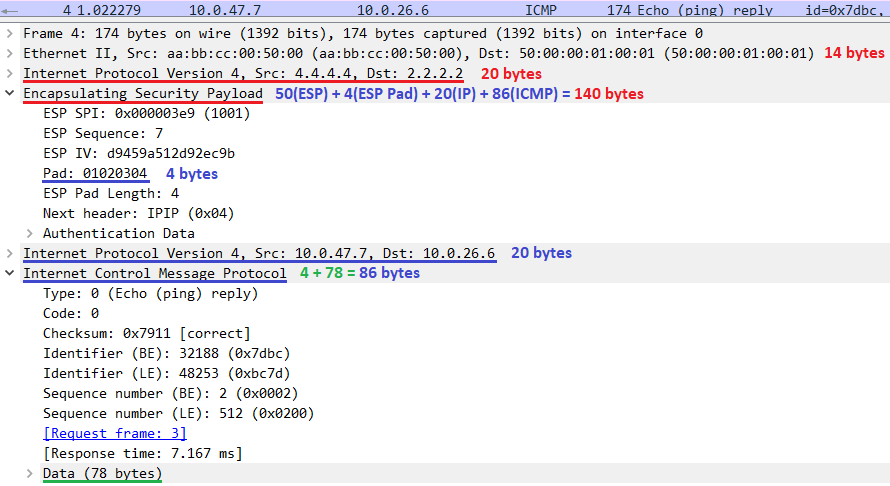The image size is (890, 486).
Task: Expand IPv4 header with Src 4.4.4.4
Action: [10, 73]
